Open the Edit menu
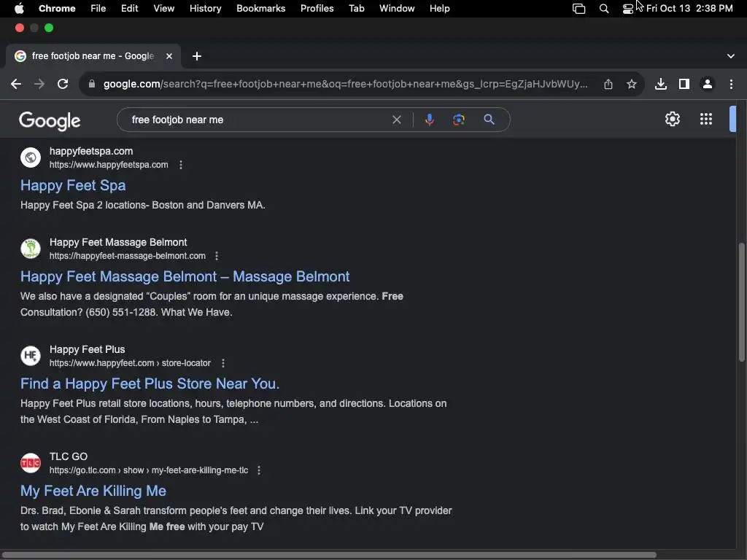747x560 pixels. (x=130, y=9)
